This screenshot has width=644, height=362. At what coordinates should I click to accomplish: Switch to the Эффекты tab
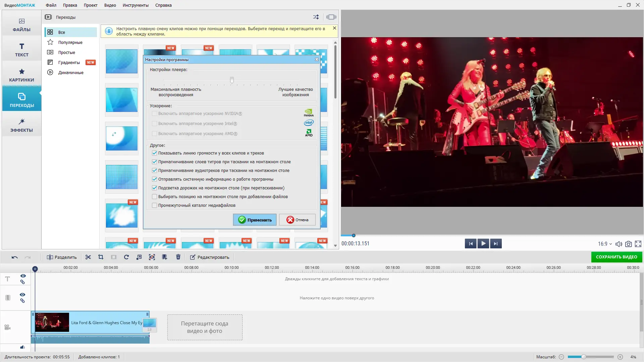click(x=21, y=125)
